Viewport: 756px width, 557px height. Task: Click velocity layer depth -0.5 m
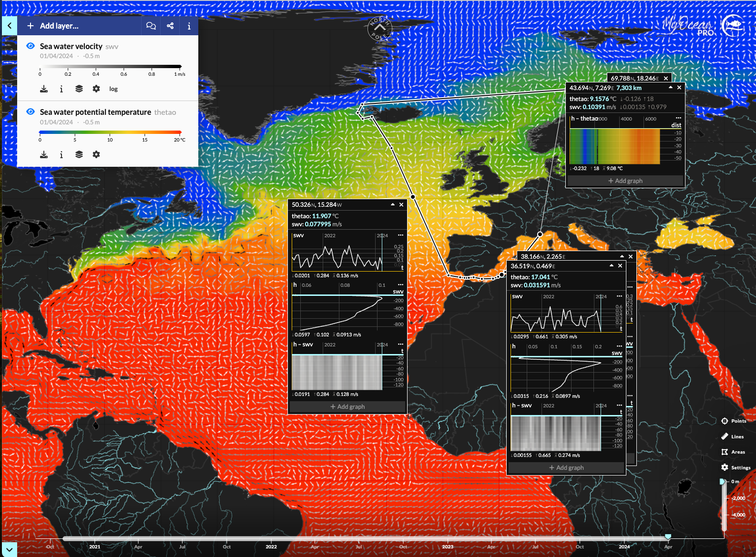click(91, 56)
